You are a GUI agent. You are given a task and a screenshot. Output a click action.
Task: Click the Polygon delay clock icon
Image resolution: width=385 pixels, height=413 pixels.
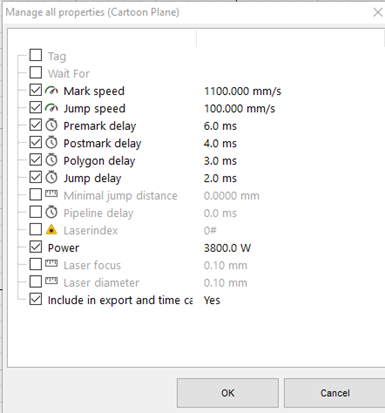[51, 160]
